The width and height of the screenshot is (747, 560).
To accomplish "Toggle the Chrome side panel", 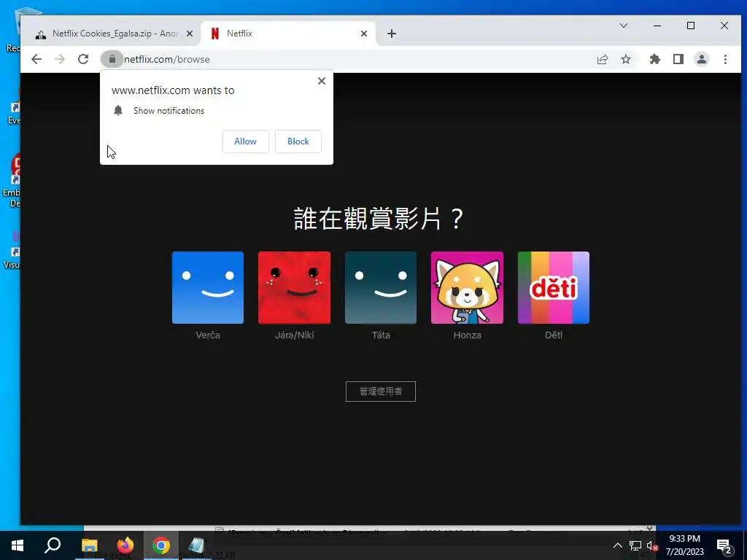I will click(678, 59).
